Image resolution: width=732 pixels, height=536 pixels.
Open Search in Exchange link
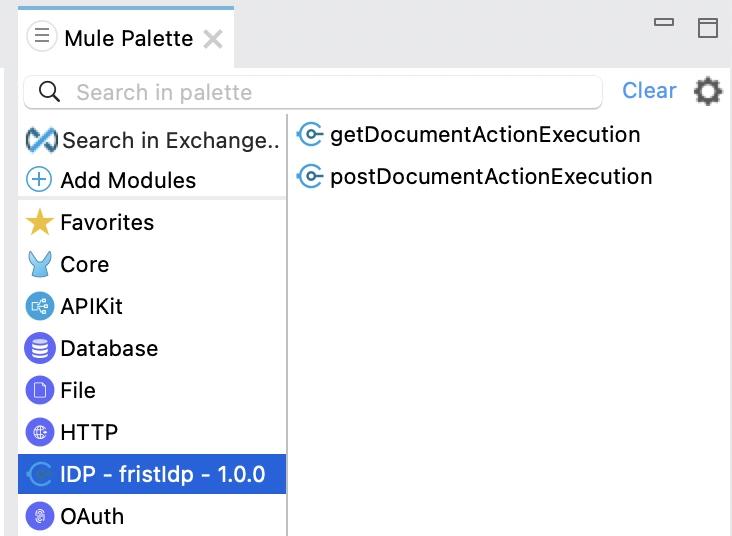click(170, 140)
